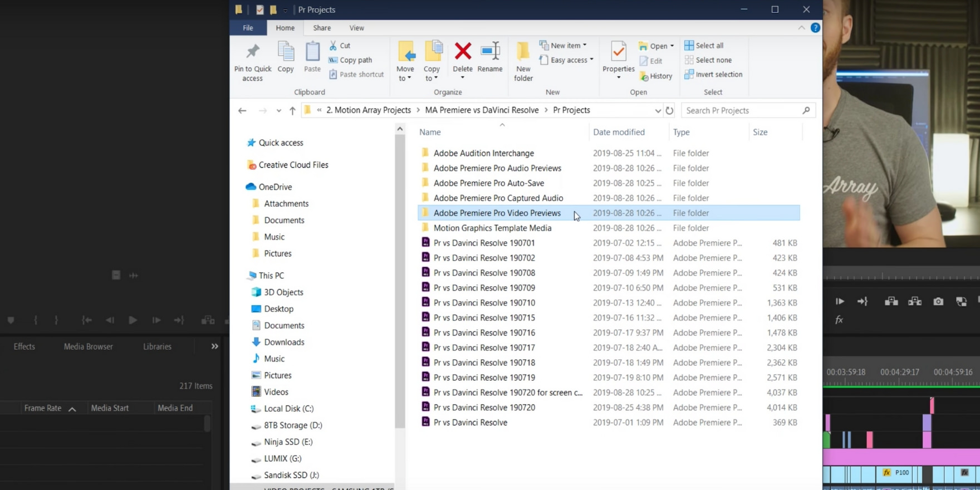Image resolution: width=980 pixels, height=490 pixels.
Task: Select 8TB Storage (D:) drive
Action: (293, 425)
